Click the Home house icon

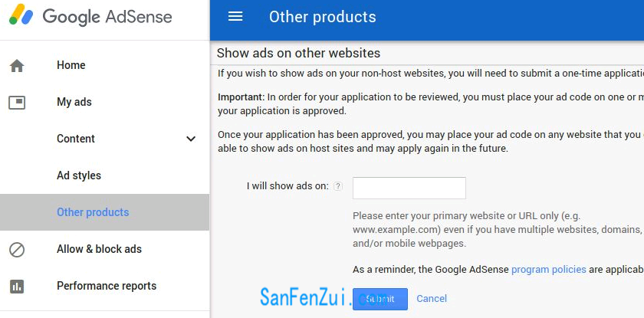point(17,65)
